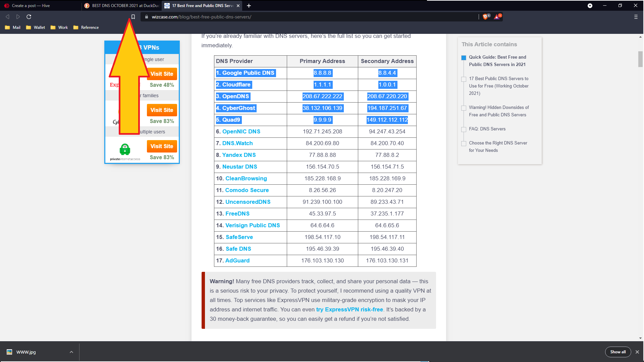644x362 pixels.
Task: Click the browser menu hamburger icon
Action: 636,17
